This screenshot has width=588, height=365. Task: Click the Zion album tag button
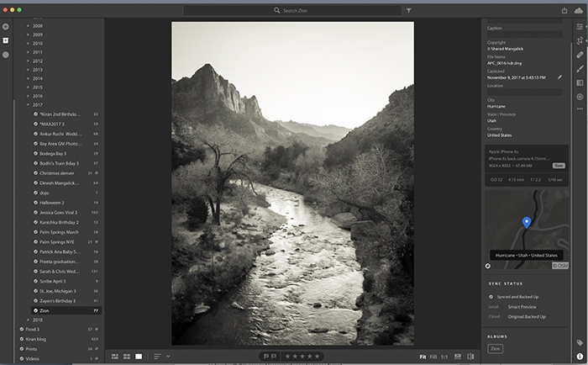point(495,349)
